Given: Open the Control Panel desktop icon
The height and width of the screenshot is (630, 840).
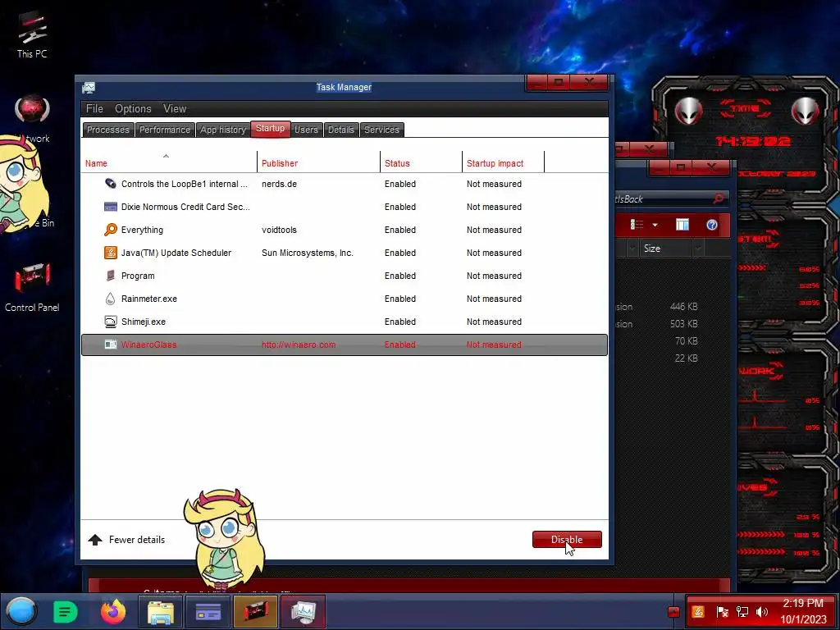Looking at the screenshot, I should point(32,287).
